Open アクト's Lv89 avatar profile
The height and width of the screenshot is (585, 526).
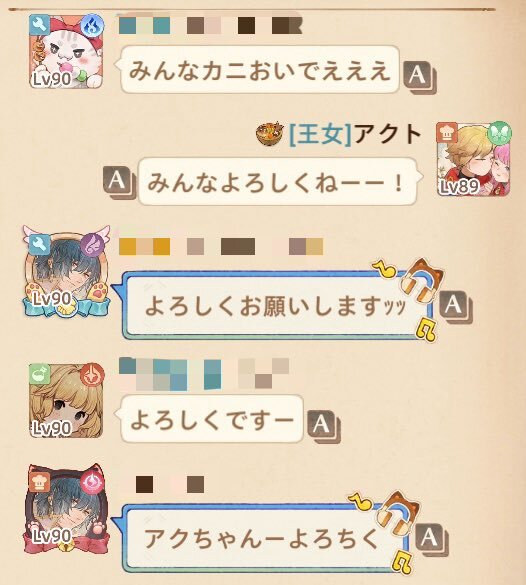[473, 159]
